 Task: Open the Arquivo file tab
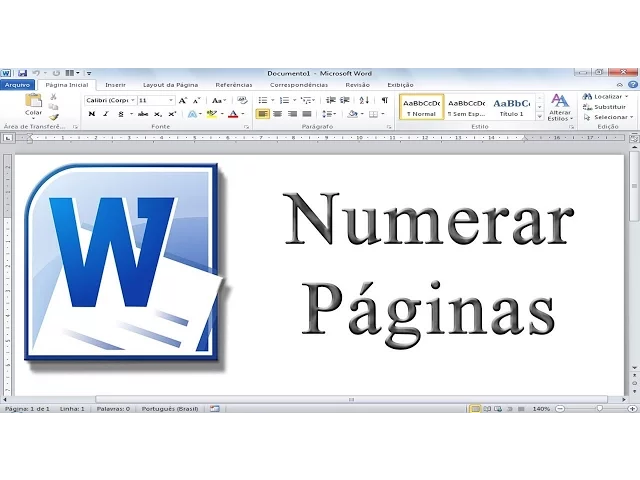coord(18,84)
